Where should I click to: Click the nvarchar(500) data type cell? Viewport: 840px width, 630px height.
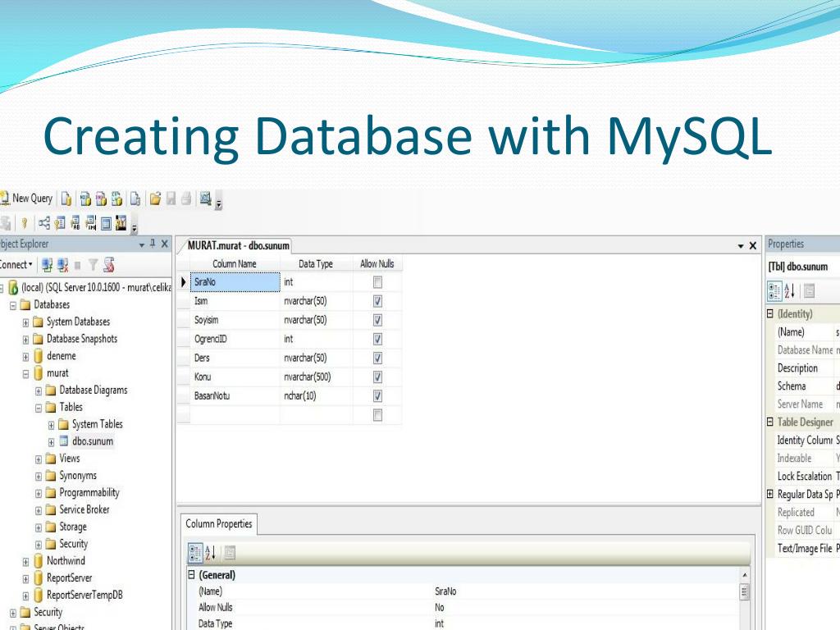click(x=316, y=377)
